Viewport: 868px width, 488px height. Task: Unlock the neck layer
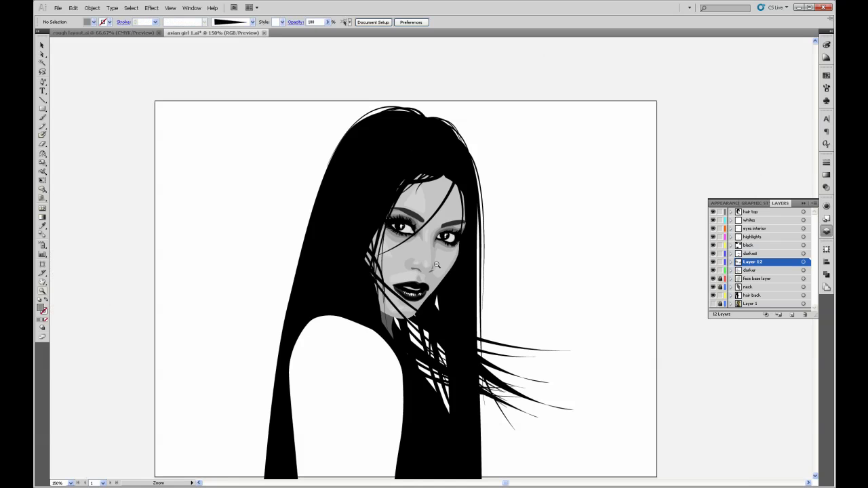pyautogui.click(x=720, y=287)
